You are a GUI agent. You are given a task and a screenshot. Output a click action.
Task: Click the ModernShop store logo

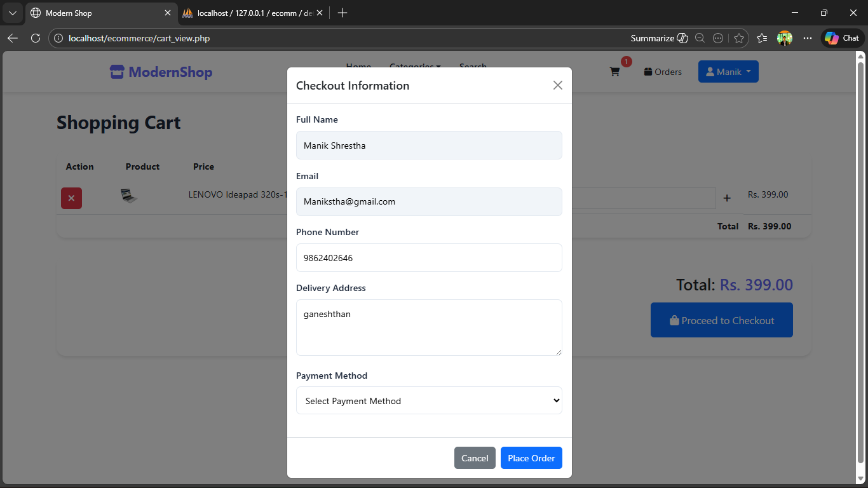[x=161, y=72]
